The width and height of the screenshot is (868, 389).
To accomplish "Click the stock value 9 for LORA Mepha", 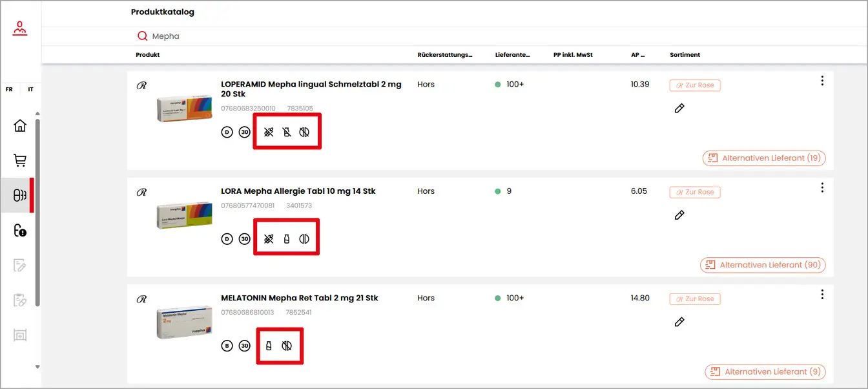I will (x=509, y=191).
